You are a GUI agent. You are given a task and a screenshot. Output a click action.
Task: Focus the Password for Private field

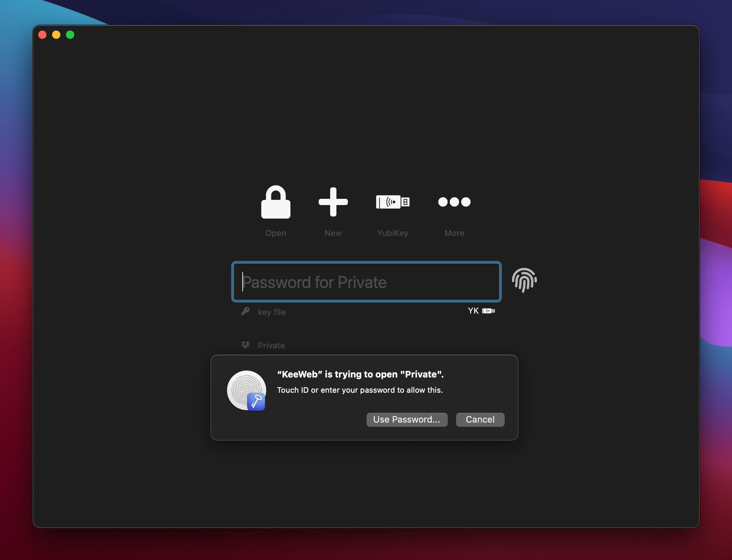click(x=367, y=282)
